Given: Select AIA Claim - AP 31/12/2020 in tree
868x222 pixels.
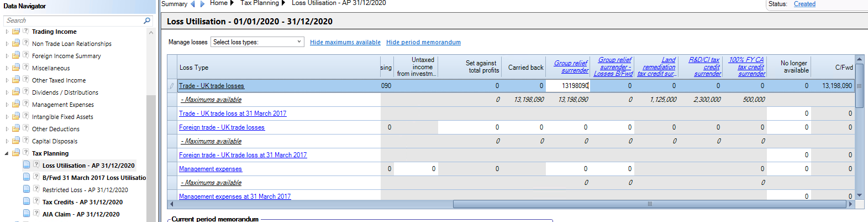Looking at the screenshot, I should click(x=81, y=214).
